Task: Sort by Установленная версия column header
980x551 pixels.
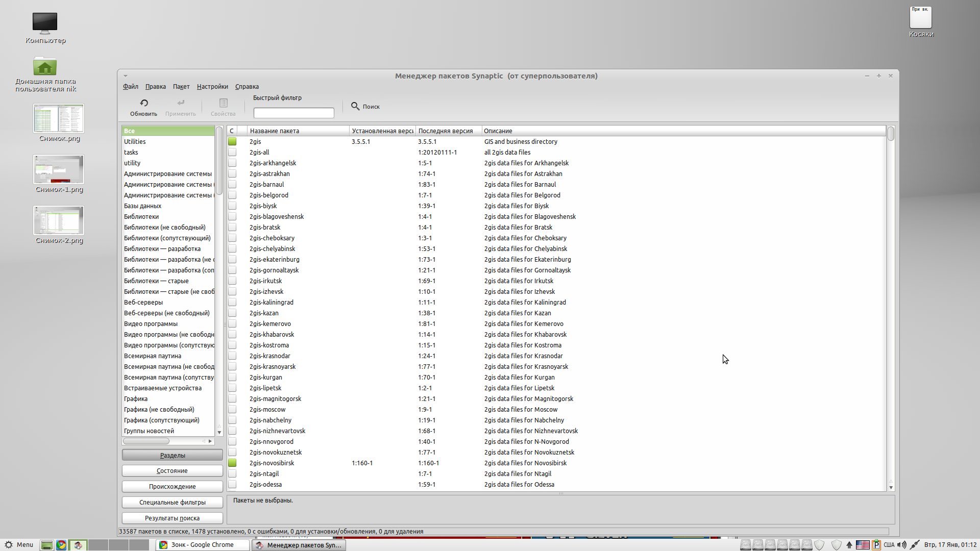Action: coord(382,131)
